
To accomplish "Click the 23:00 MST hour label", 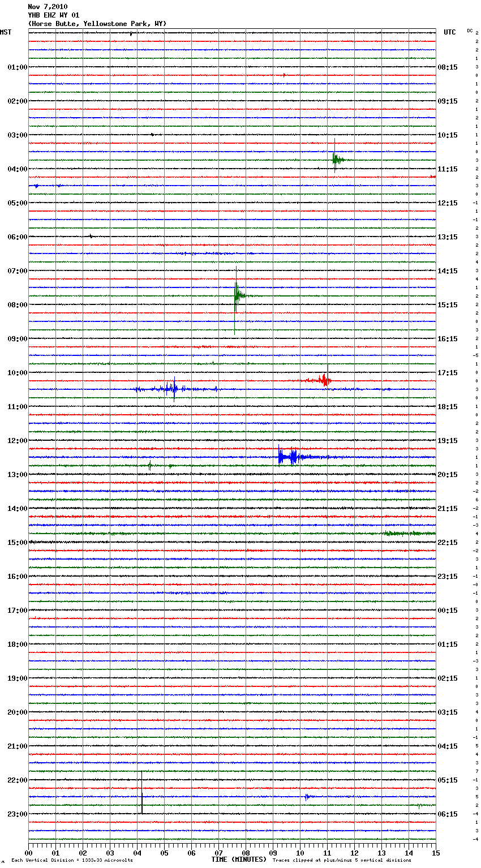I will [x=18, y=814].
